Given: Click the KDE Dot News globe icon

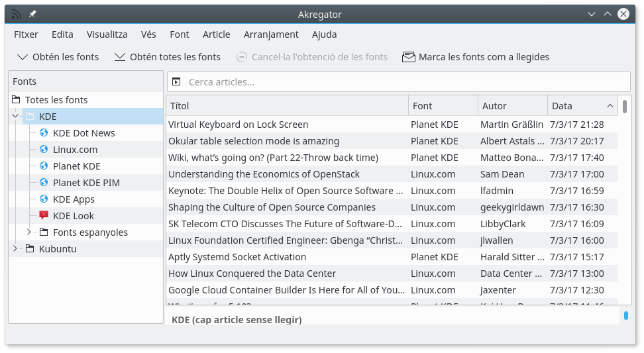Looking at the screenshot, I should (44, 133).
